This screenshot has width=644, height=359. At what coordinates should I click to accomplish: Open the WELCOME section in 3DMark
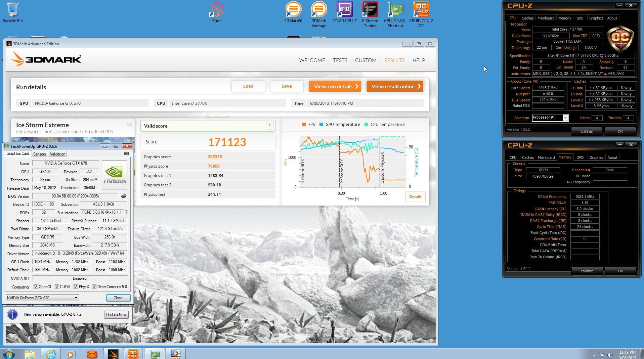click(312, 60)
